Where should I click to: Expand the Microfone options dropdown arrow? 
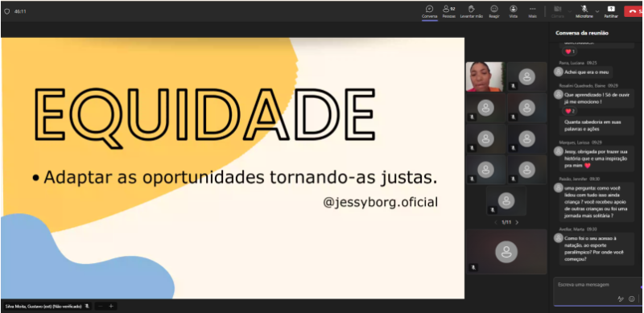597,11
